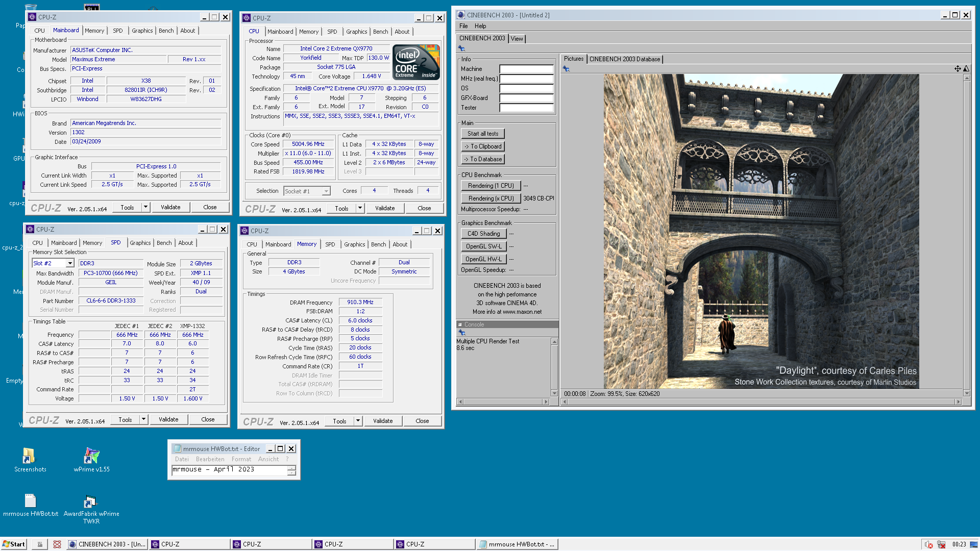Open the Screenshots folder on desktop
Viewport: 980px width, 551px height.
click(x=30, y=459)
